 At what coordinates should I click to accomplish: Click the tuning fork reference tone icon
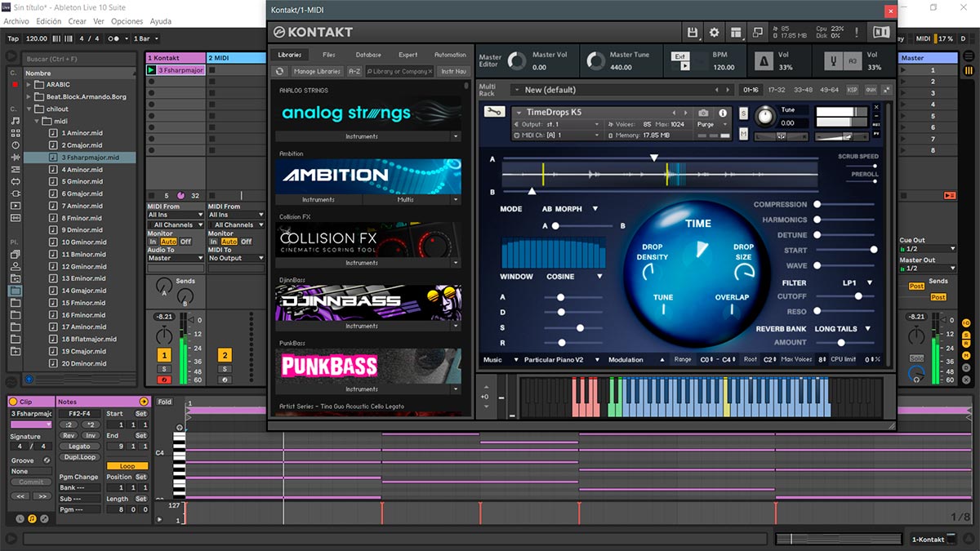(834, 61)
